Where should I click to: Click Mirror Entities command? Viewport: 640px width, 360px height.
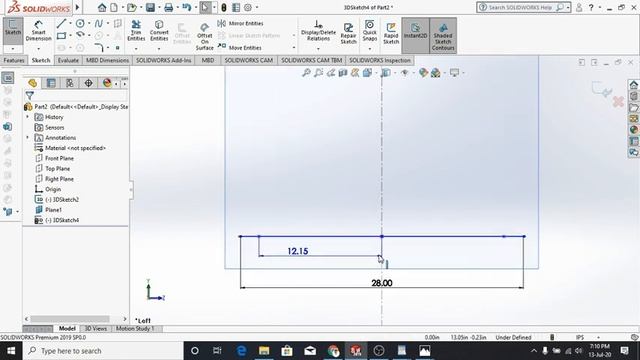240,24
